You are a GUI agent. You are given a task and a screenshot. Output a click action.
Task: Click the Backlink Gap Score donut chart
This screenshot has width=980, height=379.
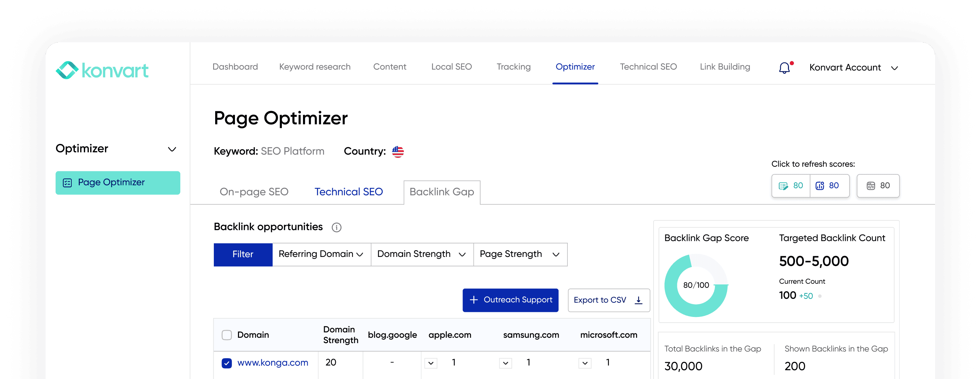[x=696, y=285]
